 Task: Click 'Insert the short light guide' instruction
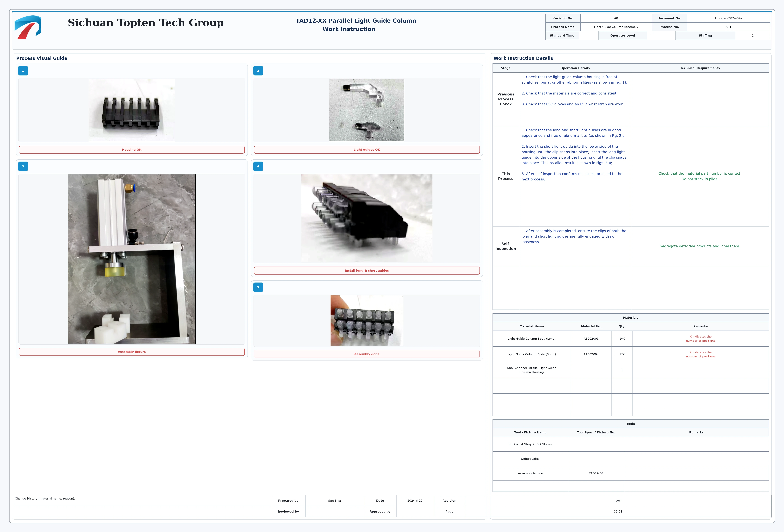[574, 155]
